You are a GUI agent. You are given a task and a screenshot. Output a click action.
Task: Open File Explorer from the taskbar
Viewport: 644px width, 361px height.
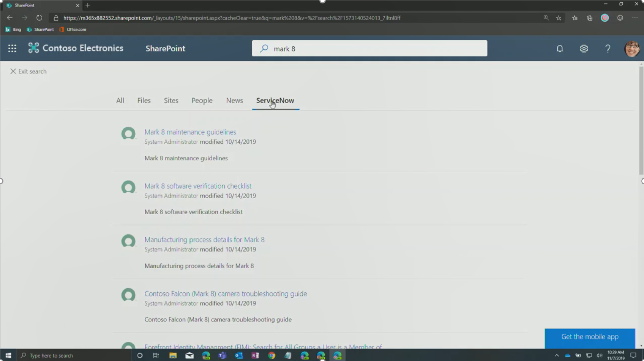point(173,355)
